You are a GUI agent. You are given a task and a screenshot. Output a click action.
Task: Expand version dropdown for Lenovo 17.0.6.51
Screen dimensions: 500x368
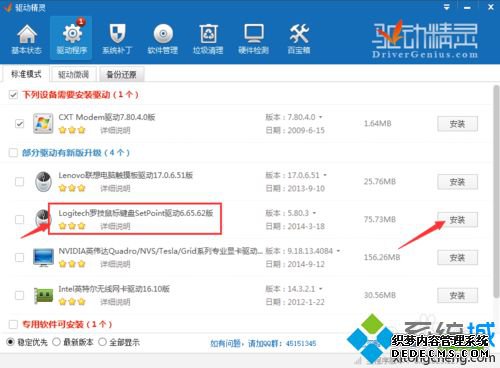pos(325,175)
